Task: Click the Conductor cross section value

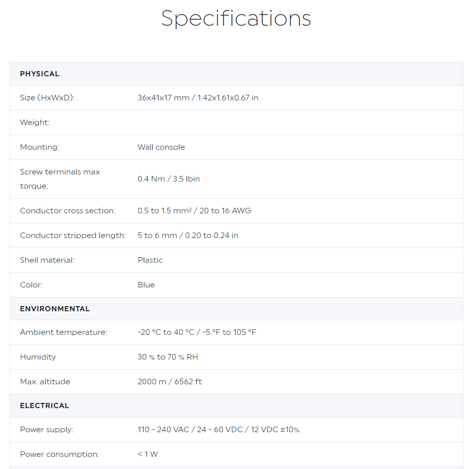Action: tap(194, 211)
